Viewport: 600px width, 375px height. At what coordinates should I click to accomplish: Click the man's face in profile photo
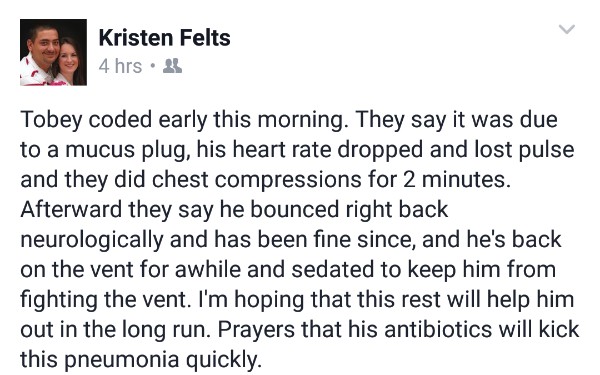(43, 46)
